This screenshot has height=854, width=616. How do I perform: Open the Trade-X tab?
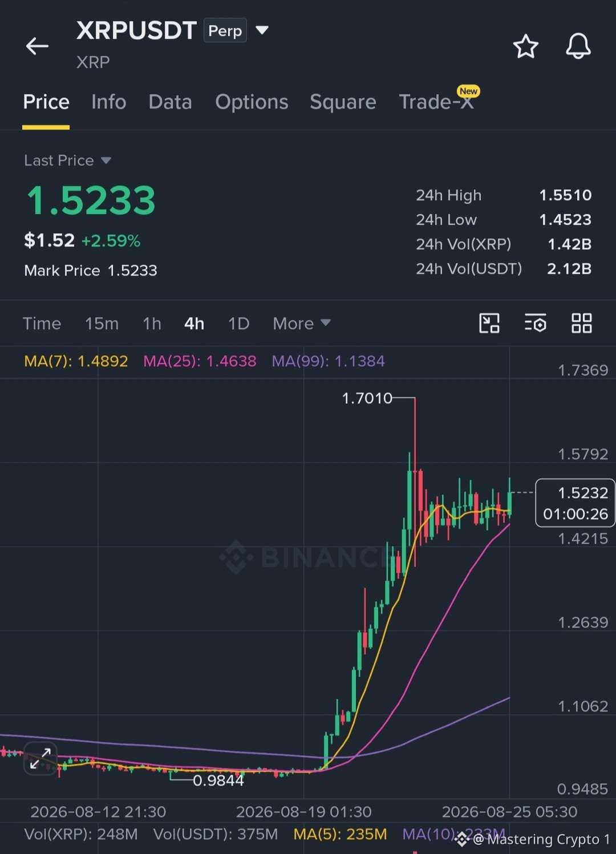[436, 102]
